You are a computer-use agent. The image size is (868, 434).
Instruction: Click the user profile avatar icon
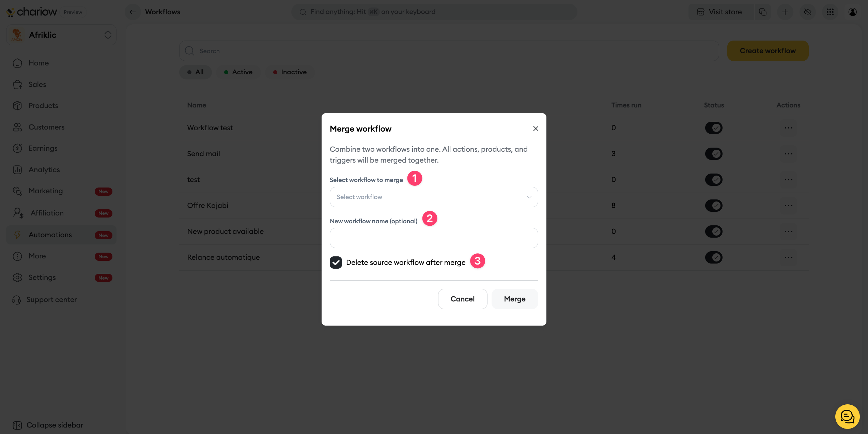(x=852, y=12)
